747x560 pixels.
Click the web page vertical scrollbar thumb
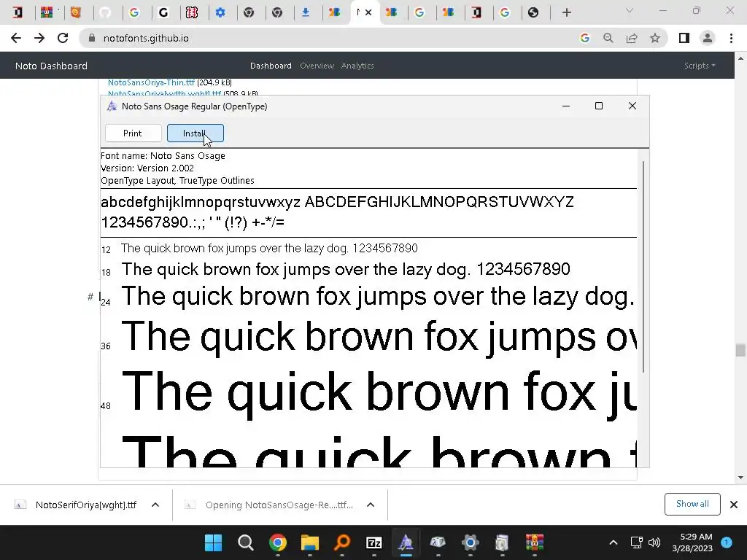[x=740, y=350]
